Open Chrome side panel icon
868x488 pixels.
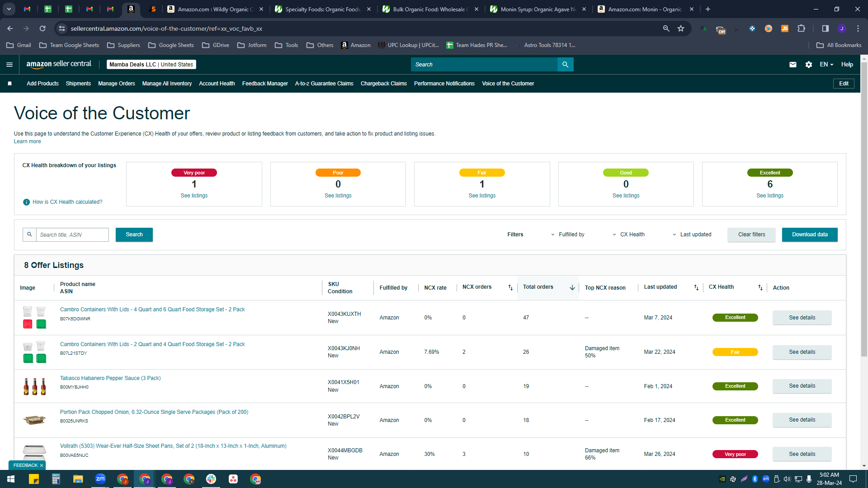click(826, 28)
